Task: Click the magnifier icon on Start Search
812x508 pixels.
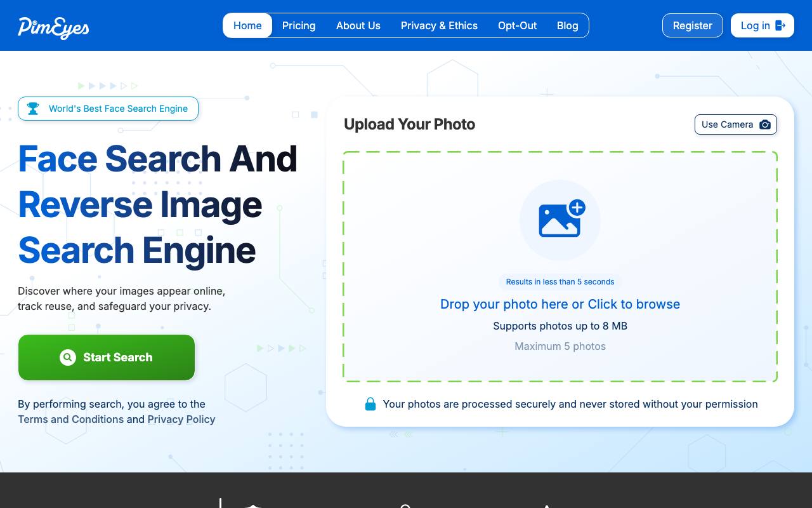Action: [68, 358]
